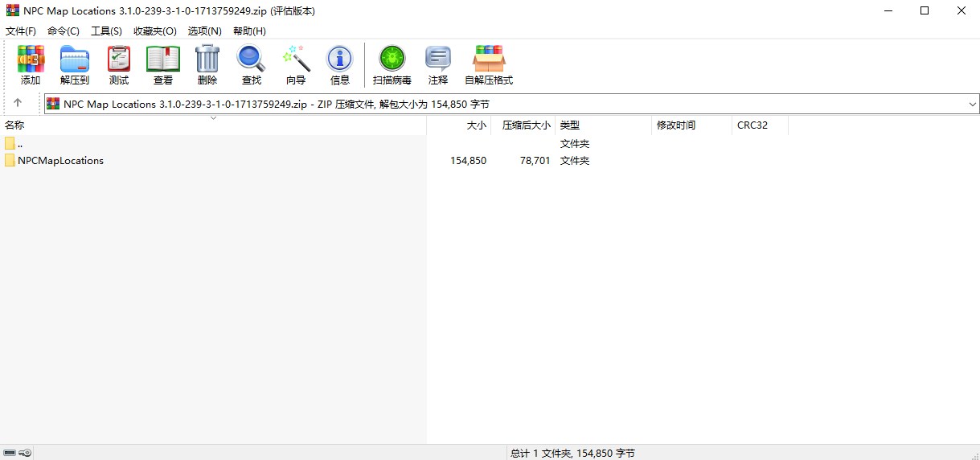Image resolution: width=980 pixels, height=460 pixels.
Task: Click the key icon in status bar
Action: coord(25,453)
